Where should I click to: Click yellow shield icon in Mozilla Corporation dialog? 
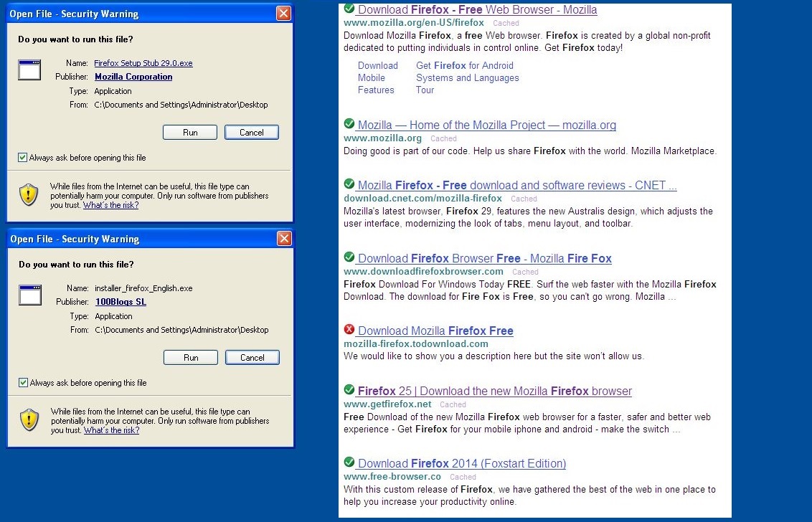[x=29, y=195]
